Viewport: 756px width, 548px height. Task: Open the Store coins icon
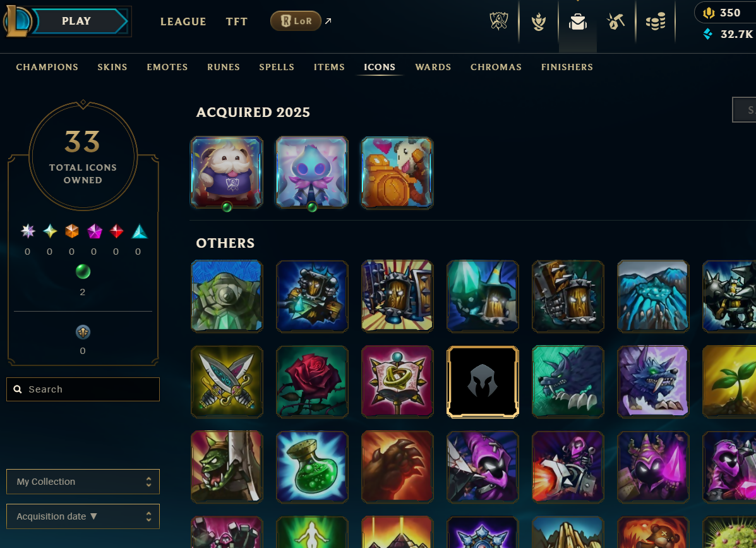[x=655, y=21]
